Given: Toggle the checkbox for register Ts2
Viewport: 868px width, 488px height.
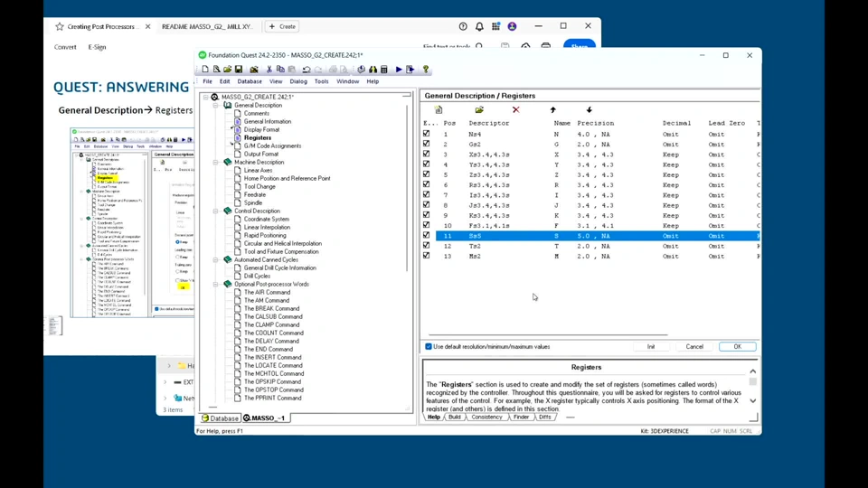Looking at the screenshot, I should [427, 246].
